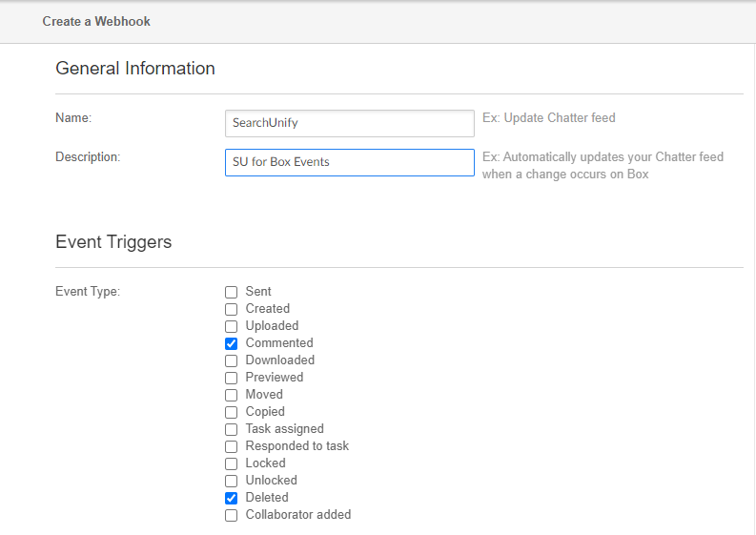Click the Create a Webhook header title
The height and width of the screenshot is (535, 756).
[96, 21]
